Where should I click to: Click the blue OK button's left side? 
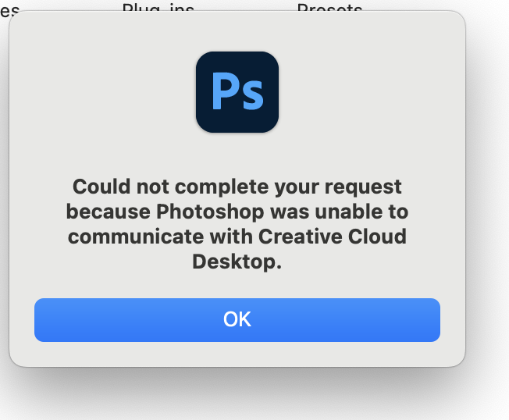pos(98,320)
